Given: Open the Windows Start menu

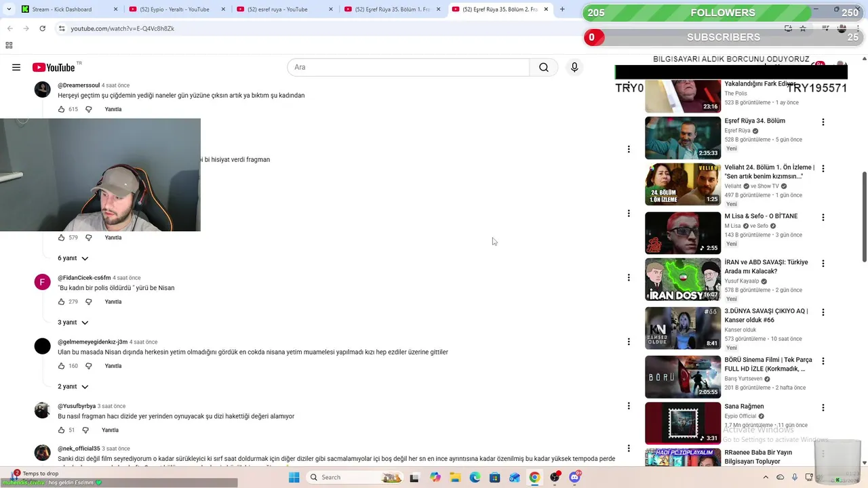Looking at the screenshot, I should 294,477.
